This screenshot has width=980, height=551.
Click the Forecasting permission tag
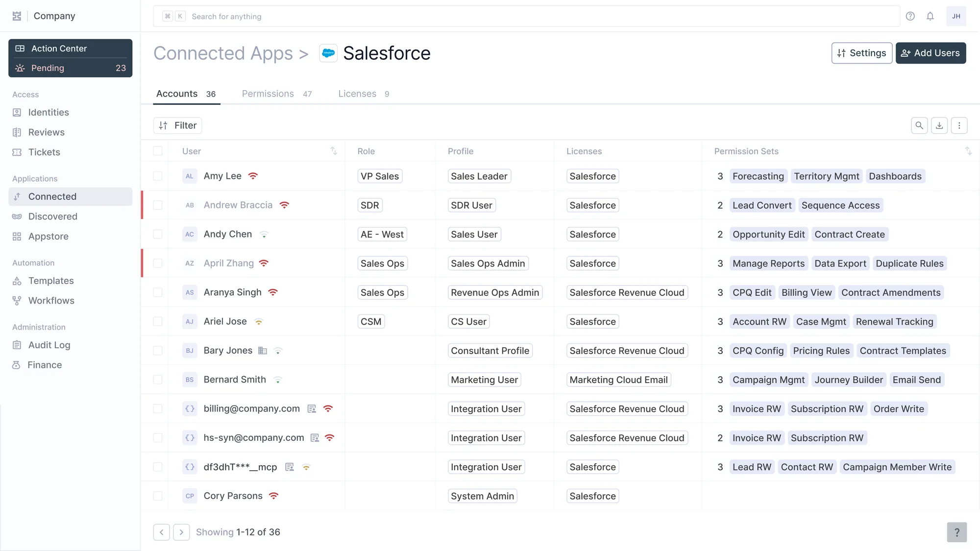coord(758,176)
